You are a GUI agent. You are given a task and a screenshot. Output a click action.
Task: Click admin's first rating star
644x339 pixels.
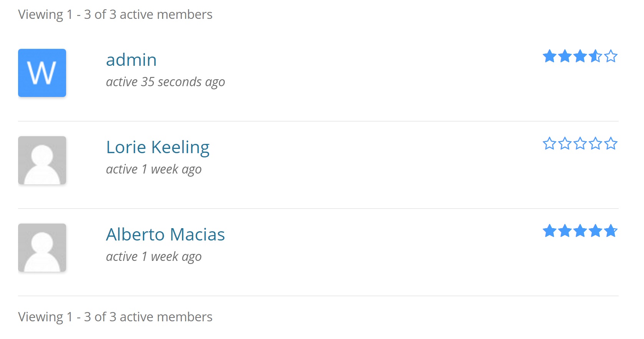549,56
